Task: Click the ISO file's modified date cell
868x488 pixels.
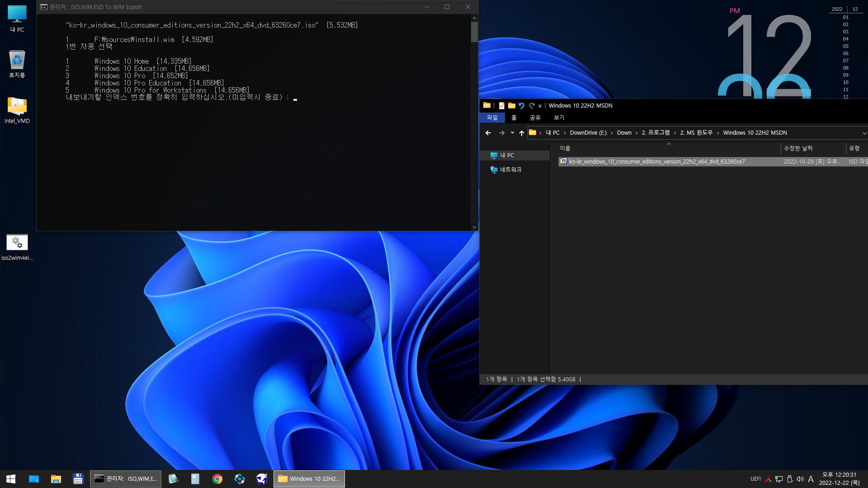Action: coord(812,162)
